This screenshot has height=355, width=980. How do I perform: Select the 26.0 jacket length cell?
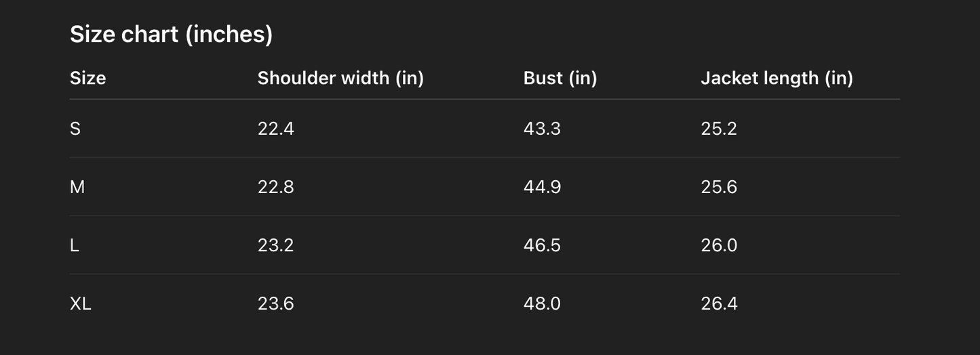coord(719,245)
